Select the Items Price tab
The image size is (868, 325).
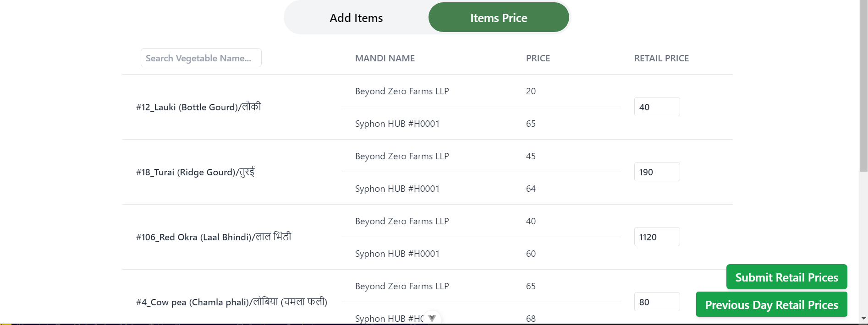pos(498,17)
